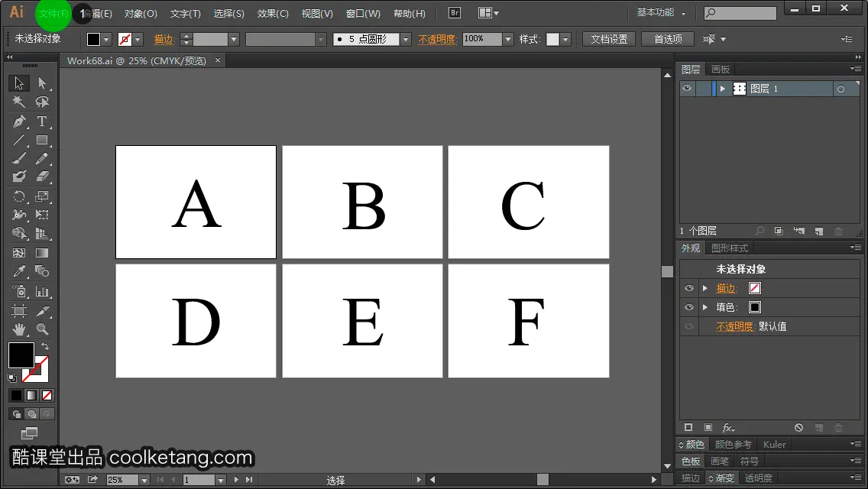Select the Hand tool
The width and height of the screenshot is (868, 489).
coord(19,329)
